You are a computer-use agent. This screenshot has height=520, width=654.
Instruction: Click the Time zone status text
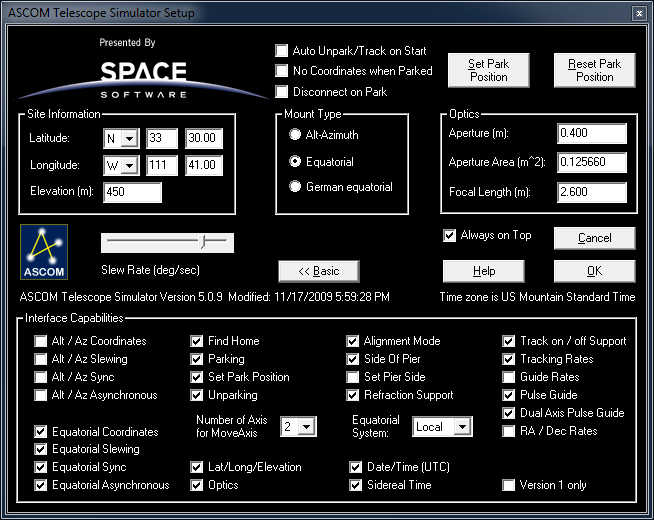537,297
